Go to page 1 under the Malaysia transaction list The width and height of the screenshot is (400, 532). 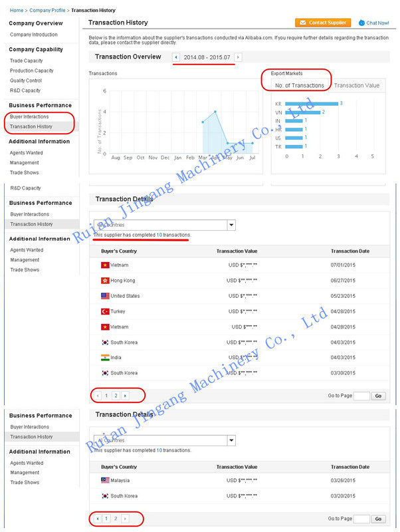106,519
